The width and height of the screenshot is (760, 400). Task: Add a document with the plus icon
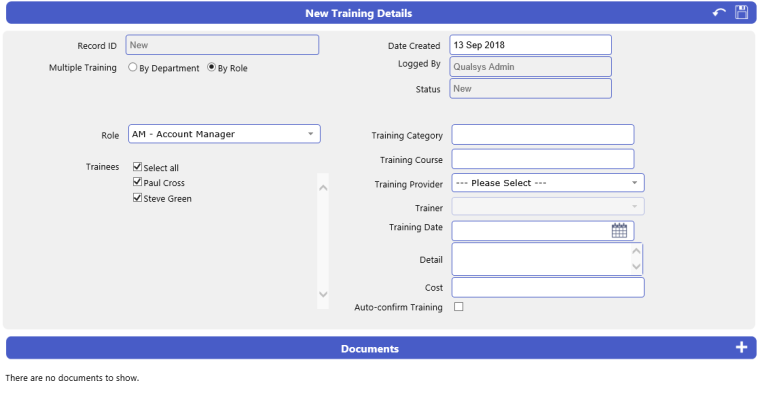click(x=741, y=347)
